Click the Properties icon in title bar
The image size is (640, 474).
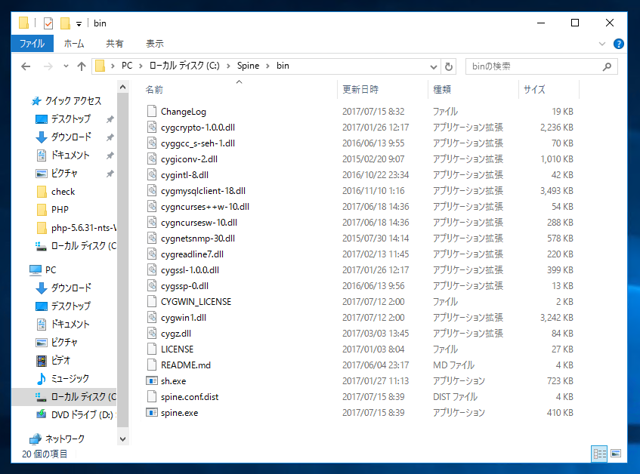point(48,23)
